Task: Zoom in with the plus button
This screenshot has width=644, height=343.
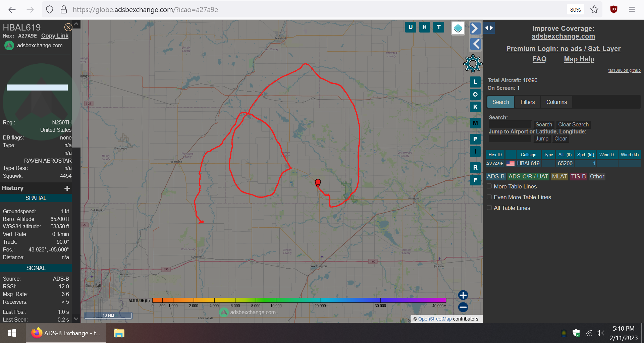Action: point(463,295)
